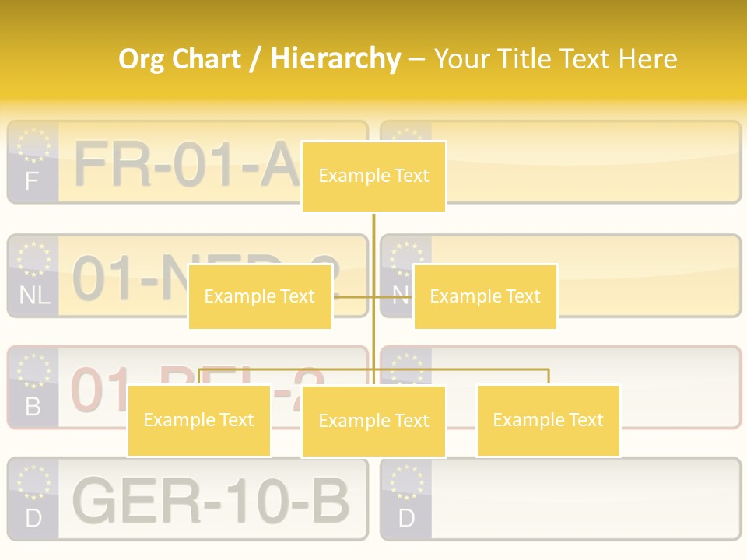The width and height of the screenshot is (747, 560).
Task: Click the blank bottom-right D plate area
Action: tap(584, 499)
